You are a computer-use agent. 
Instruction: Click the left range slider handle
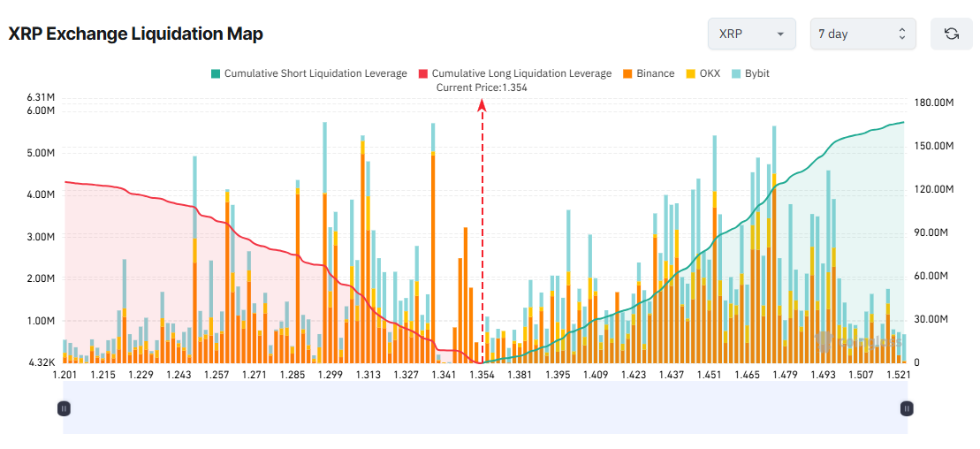64,408
